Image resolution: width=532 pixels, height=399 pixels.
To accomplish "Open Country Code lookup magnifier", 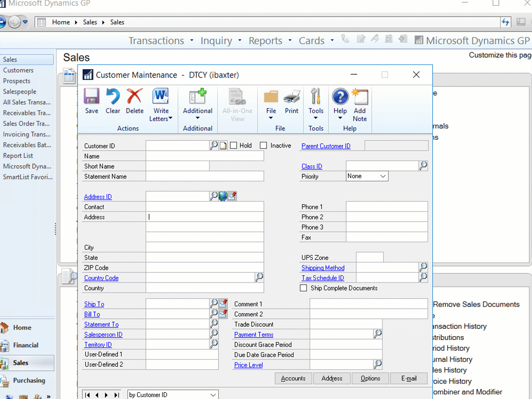I will pos(259,277).
